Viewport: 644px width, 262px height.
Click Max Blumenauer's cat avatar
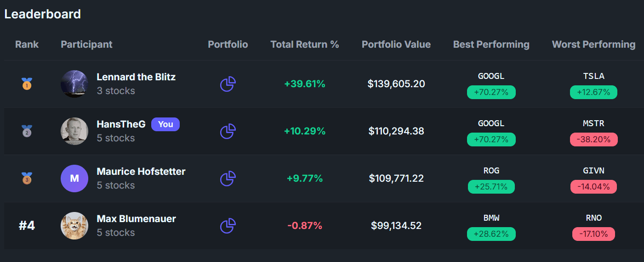(x=74, y=226)
